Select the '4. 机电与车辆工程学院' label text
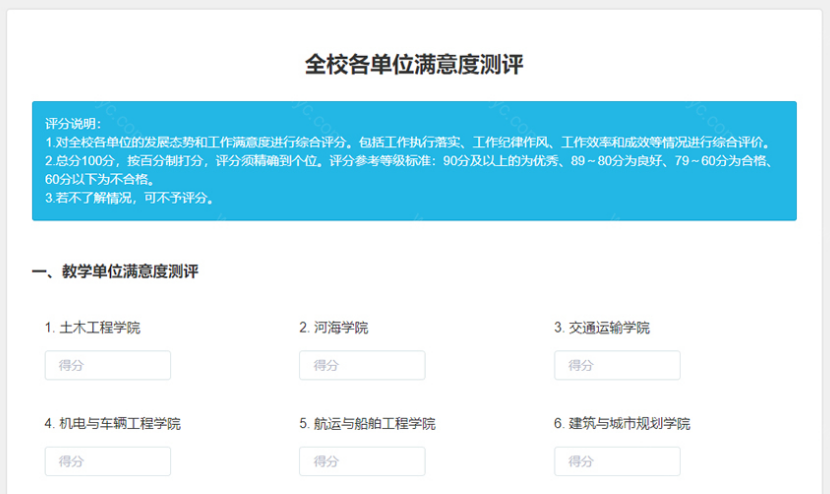This screenshot has height=494, width=830. click(112, 423)
